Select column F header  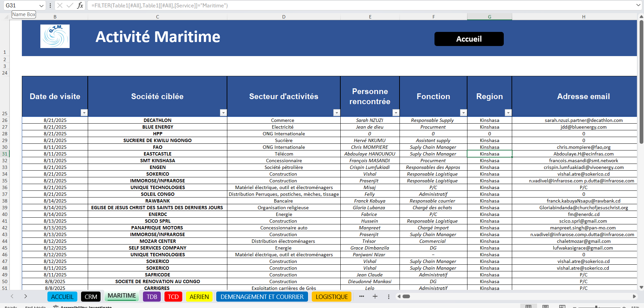point(433,17)
